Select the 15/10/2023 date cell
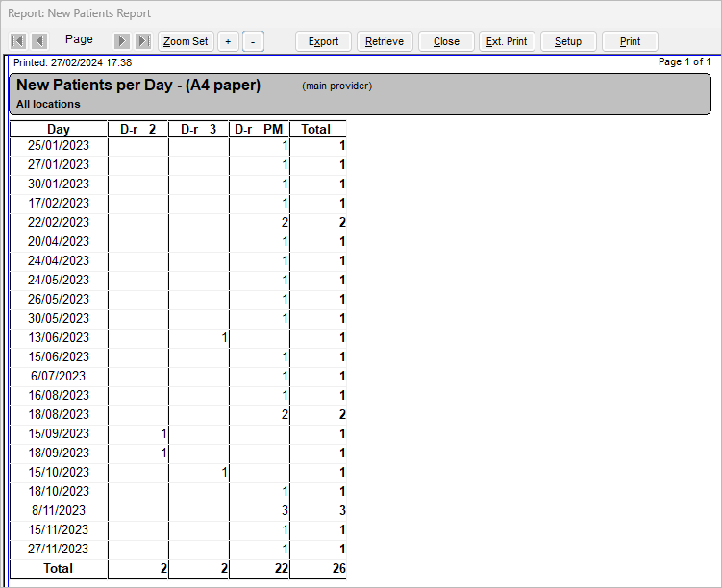 tap(59, 472)
